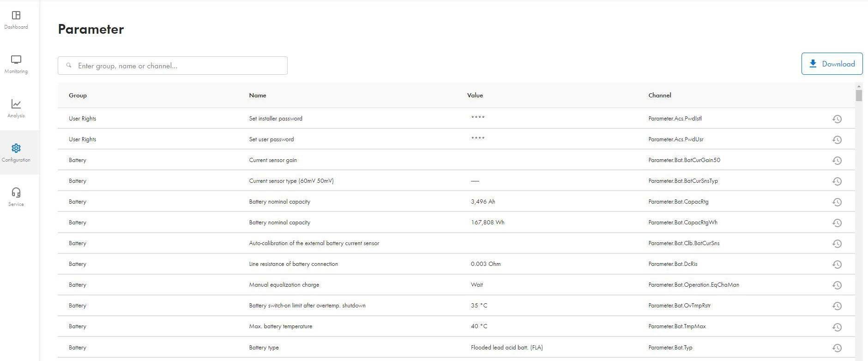
Task: Click the Channel column header
Action: click(x=659, y=95)
